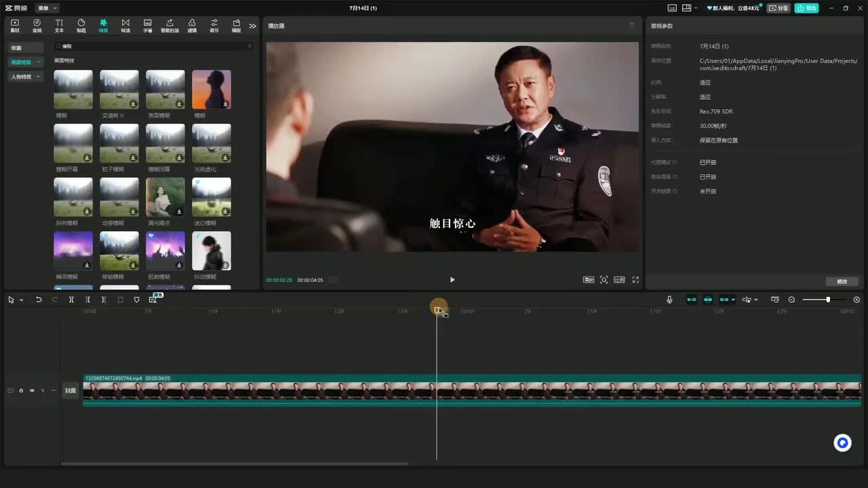Open the blue assistant floating button
The height and width of the screenshot is (488, 868).
(842, 443)
